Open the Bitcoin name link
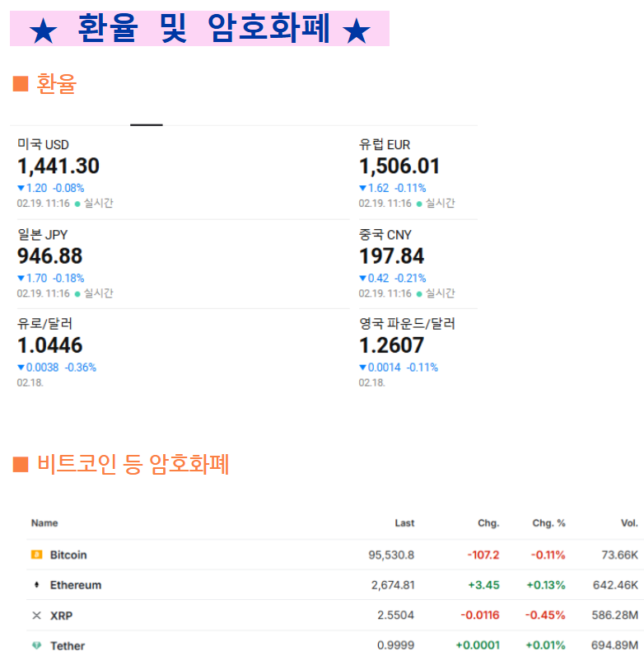This screenshot has height=656, width=644. 68,555
